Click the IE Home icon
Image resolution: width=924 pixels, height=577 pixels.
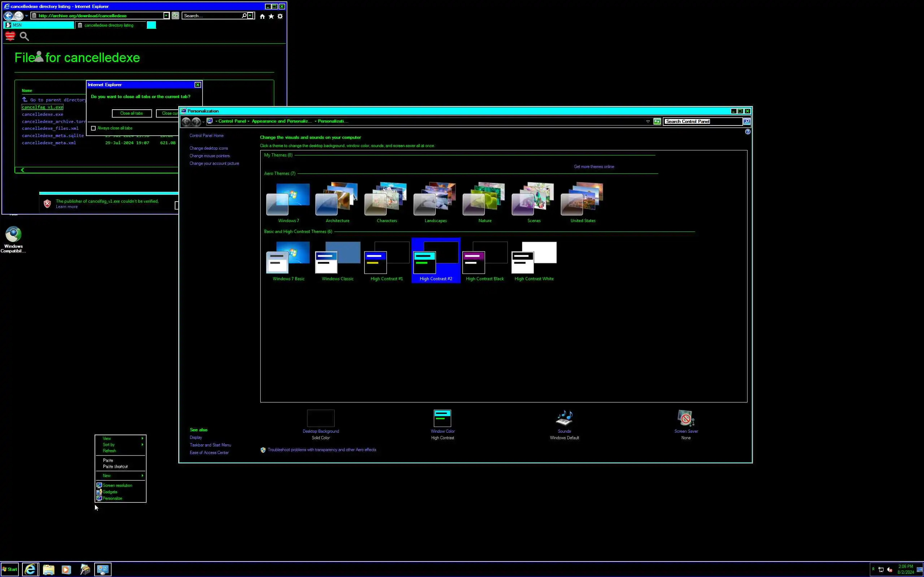pyautogui.click(x=262, y=16)
